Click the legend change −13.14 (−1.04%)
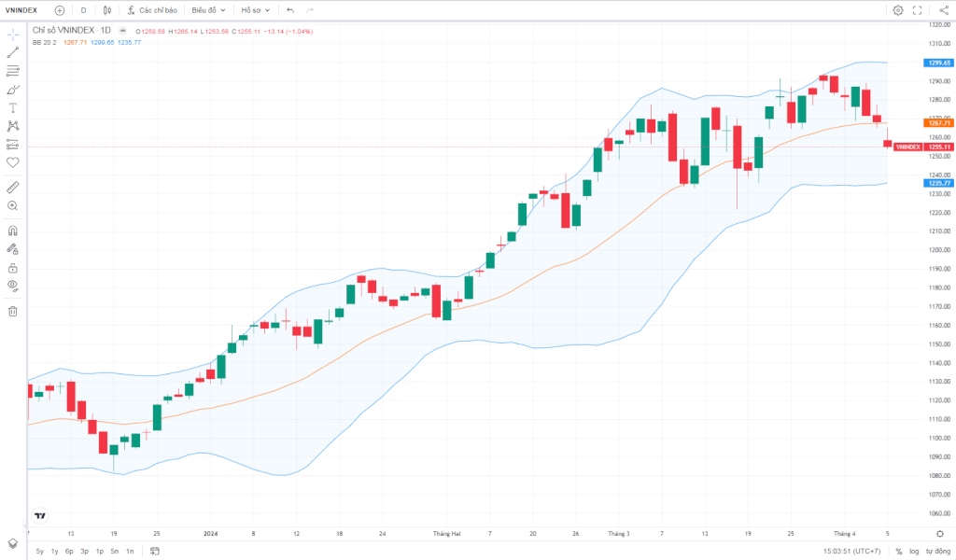This screenshot has width=956, height=560. 288,32
